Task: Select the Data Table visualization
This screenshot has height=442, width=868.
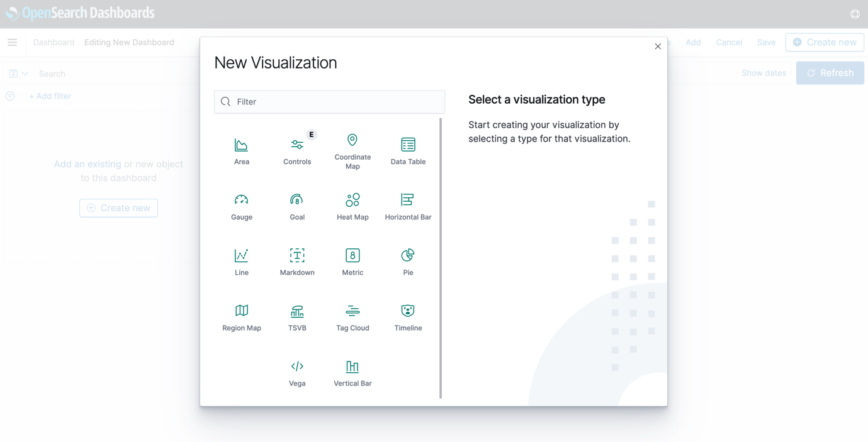Action: coord(408,152)
